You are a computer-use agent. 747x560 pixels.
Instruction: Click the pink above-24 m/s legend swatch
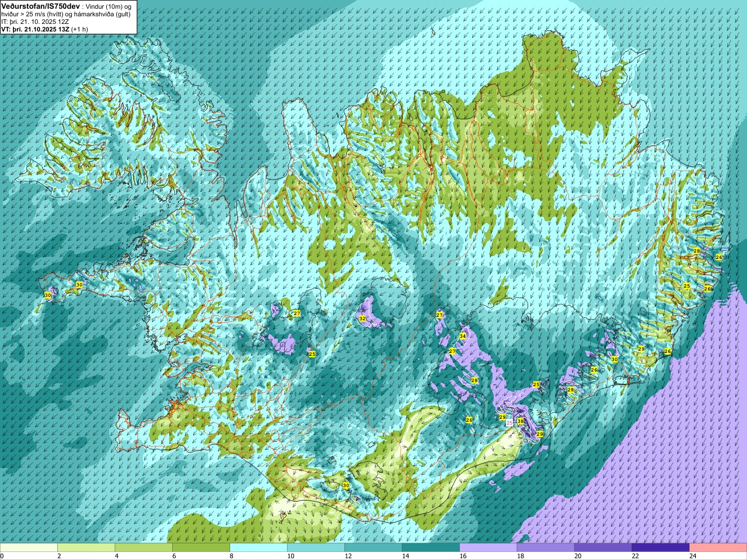point(718,548)
